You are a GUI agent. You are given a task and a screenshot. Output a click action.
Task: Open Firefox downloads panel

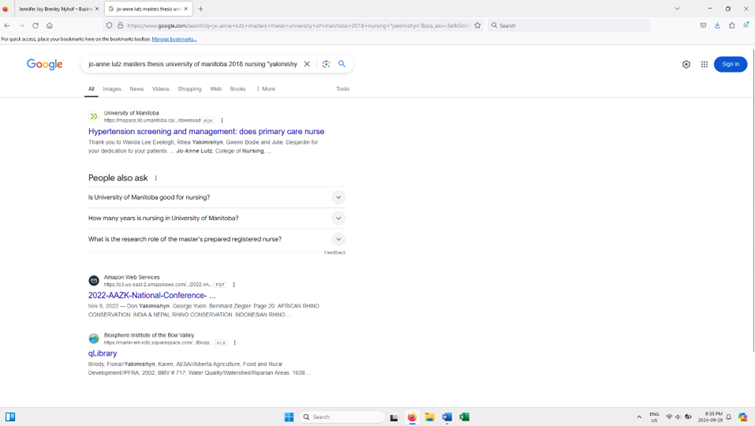(717, 25)
